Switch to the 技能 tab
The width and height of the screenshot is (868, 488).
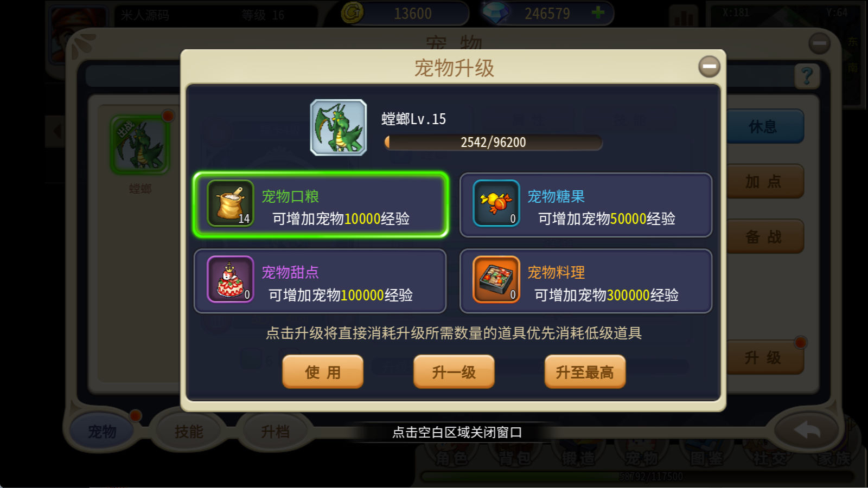pos(188,432)
